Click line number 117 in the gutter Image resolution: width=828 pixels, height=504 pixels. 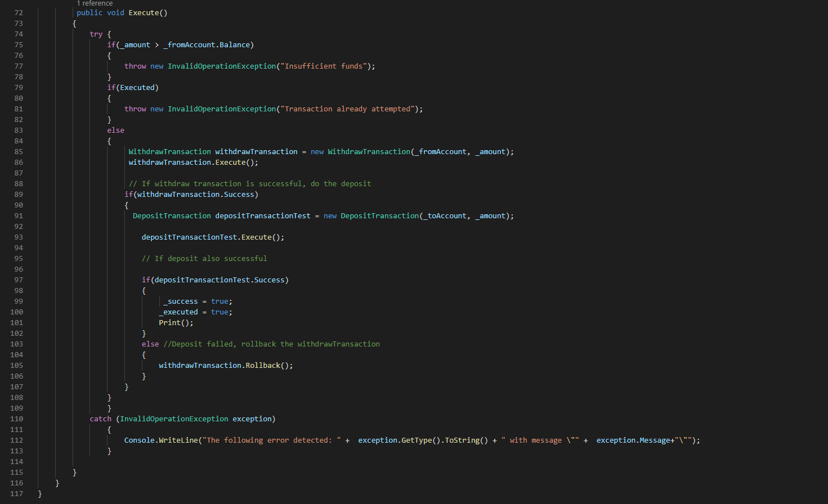(16, 493)
